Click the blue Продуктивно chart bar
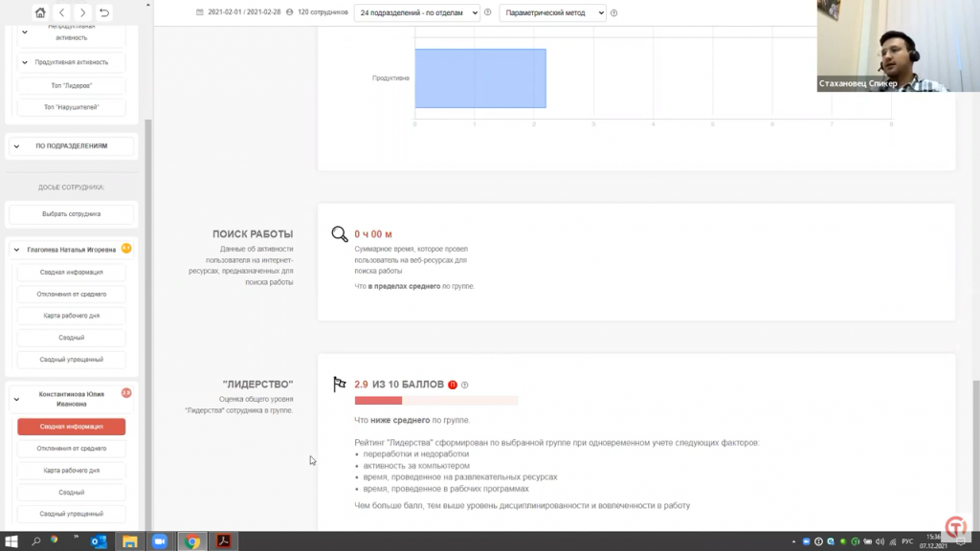 click(480, 78)
